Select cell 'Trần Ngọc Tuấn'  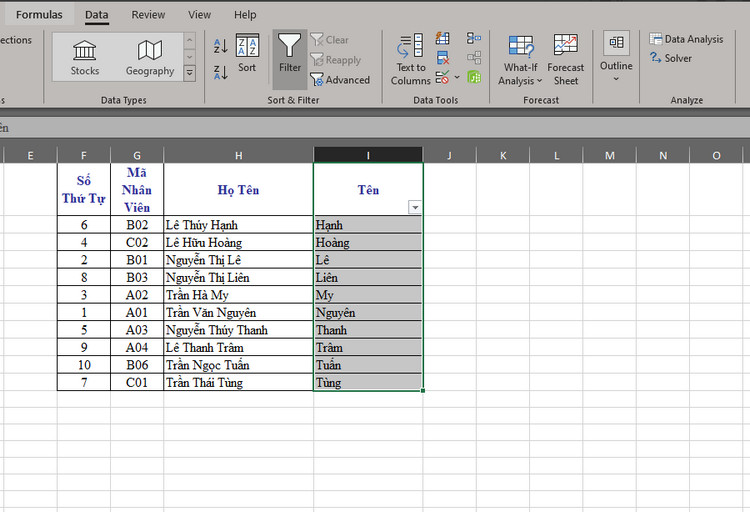point(238,365)
